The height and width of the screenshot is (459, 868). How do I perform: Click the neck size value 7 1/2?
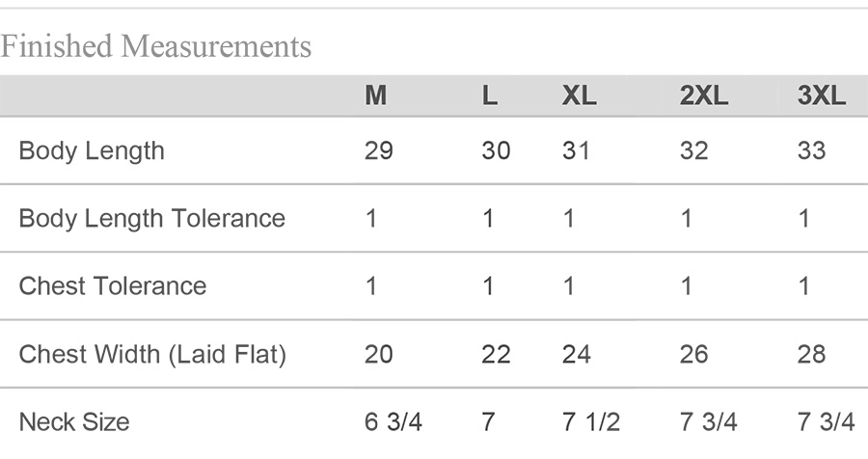click(x=590, y=422)
